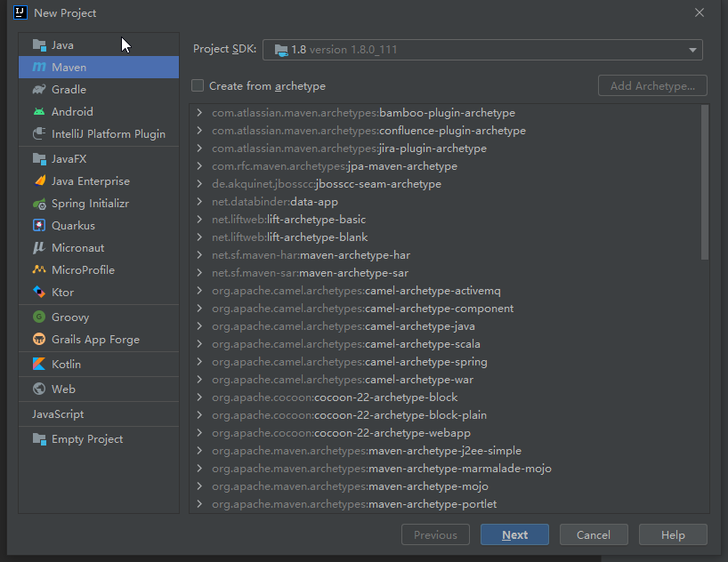Click the Groovy green icon
The height and width of the screenshot is (562, 728).
point(39,317)
